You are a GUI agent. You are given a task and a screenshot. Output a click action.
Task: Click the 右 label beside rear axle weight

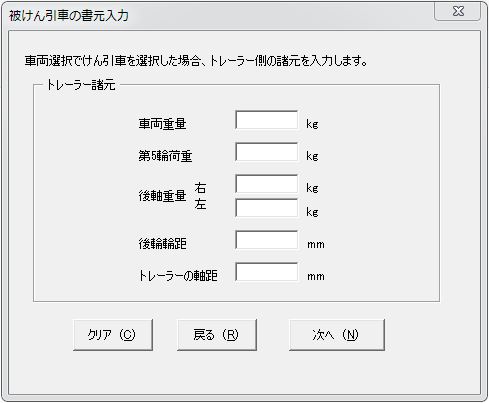[200, 188]
